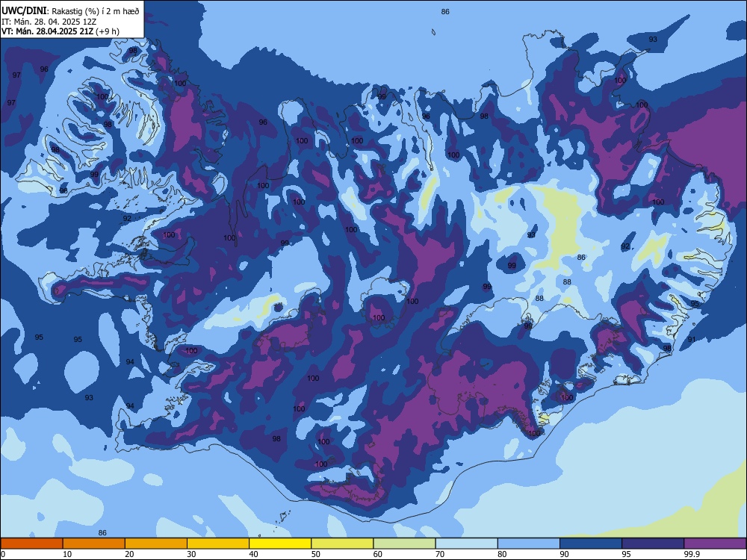The width and height of the screenshot is (747, 560).
Task: Click the dark orange 0-10 legend swatch
Action: (31, 544)
